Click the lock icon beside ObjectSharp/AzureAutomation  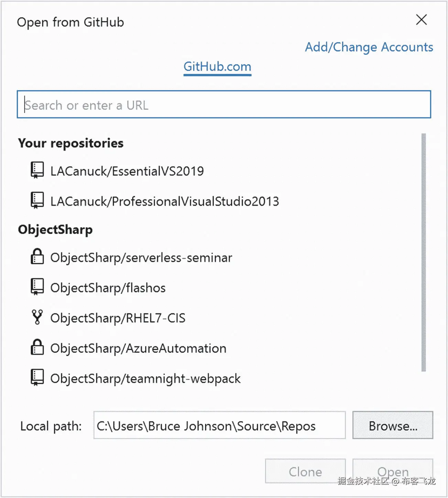click(x=37, y=347)
